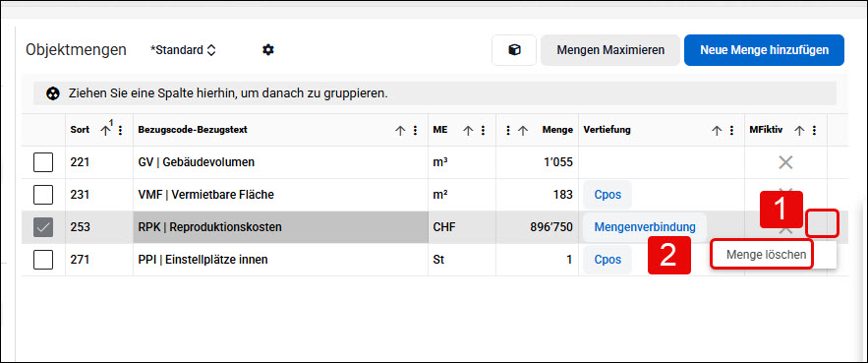Image resolution: width=868 pixels, height=363 pixels.
Task: Open the Cpos link for Einstellplätze innen
Action: coord(608,260)
